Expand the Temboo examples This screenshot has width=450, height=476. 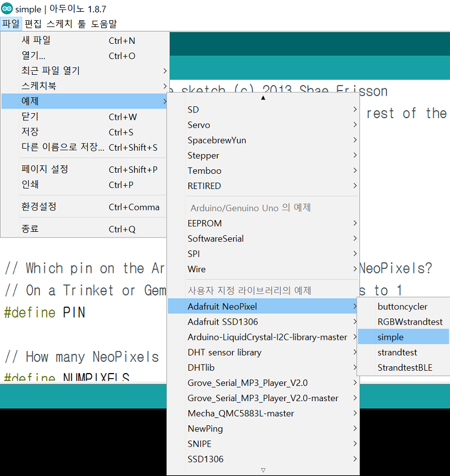click(263, 170)
